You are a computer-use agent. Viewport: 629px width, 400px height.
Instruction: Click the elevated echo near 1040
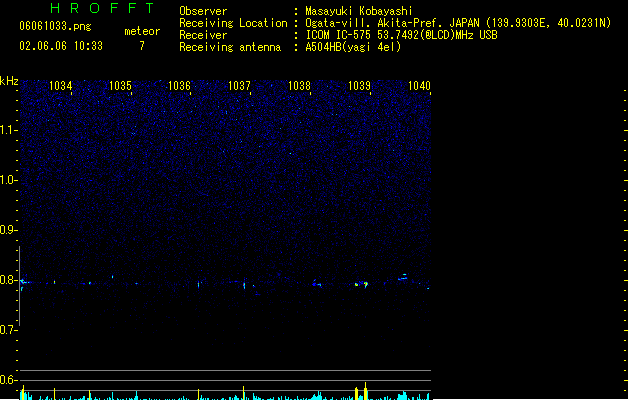403,277
